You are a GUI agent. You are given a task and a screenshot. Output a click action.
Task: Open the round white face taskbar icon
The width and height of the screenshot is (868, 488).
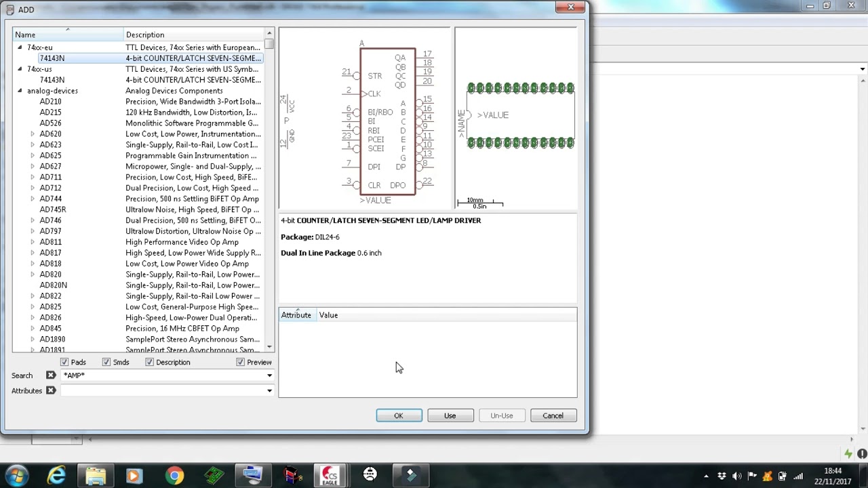coord(370,475)
